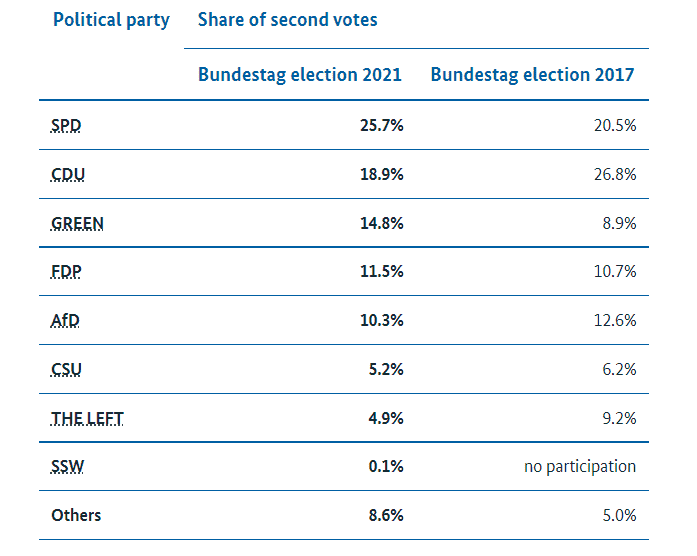This screenshot has height=556, width=697.
Task: Click the Political party column header
Action: point(111,20)
